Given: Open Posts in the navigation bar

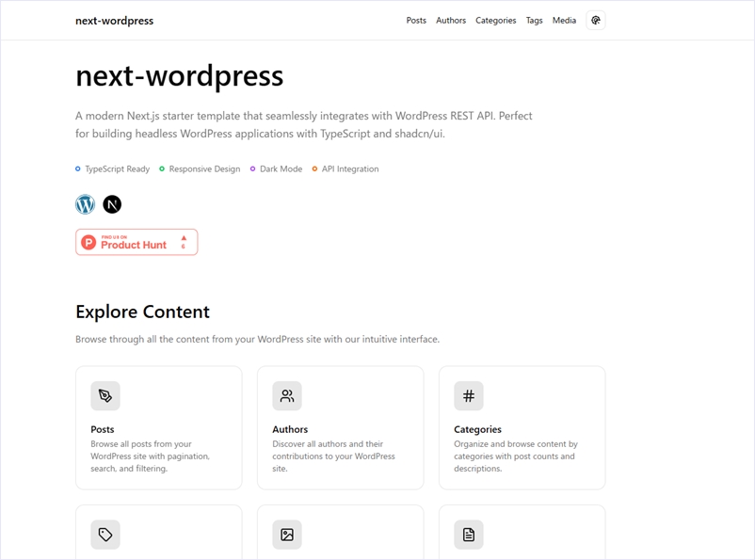Looking at the screenshot, I should (x=416, y=21).
